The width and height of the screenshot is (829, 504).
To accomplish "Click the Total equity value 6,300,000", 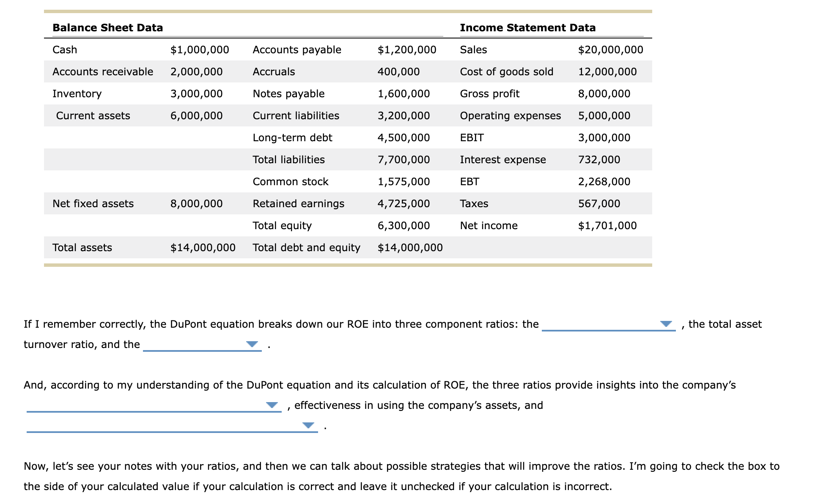I will tap(404, 226).
